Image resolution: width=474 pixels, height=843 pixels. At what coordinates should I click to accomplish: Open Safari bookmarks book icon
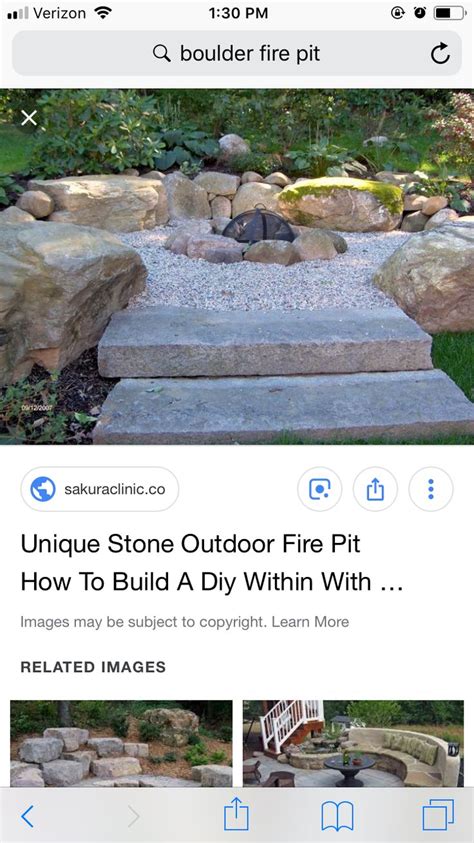click(337, 816)
